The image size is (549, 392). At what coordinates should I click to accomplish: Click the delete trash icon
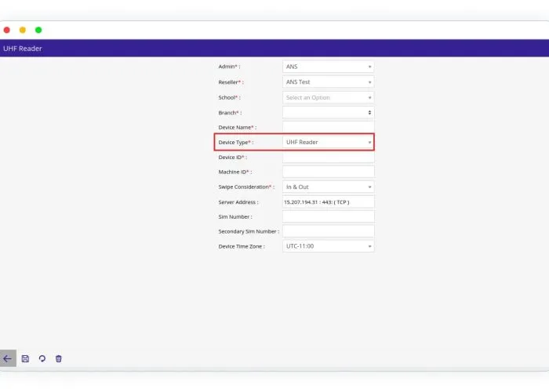pyautogui.click(x=58, y=358)
